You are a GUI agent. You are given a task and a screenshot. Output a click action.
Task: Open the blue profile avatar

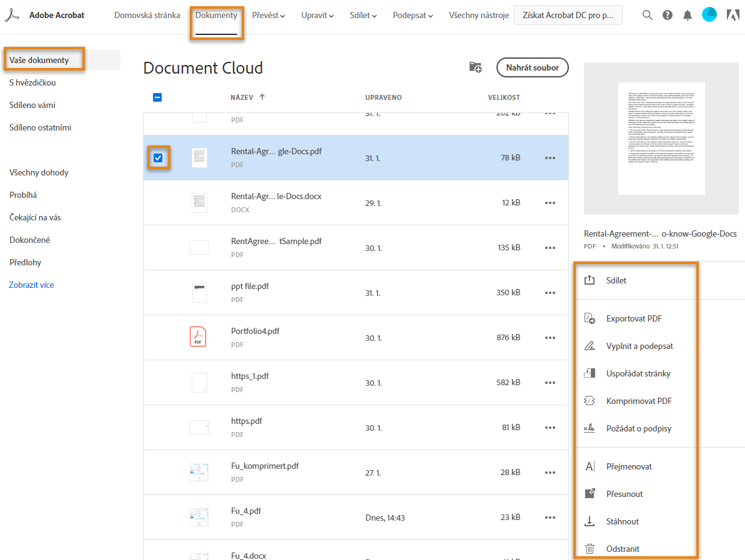tap(709, 15)
